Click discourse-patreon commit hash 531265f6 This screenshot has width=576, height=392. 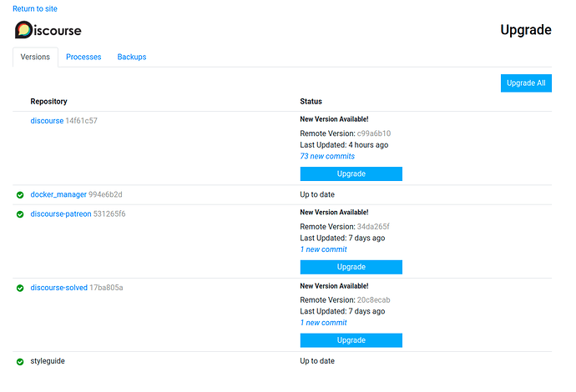tap(109, 214)
